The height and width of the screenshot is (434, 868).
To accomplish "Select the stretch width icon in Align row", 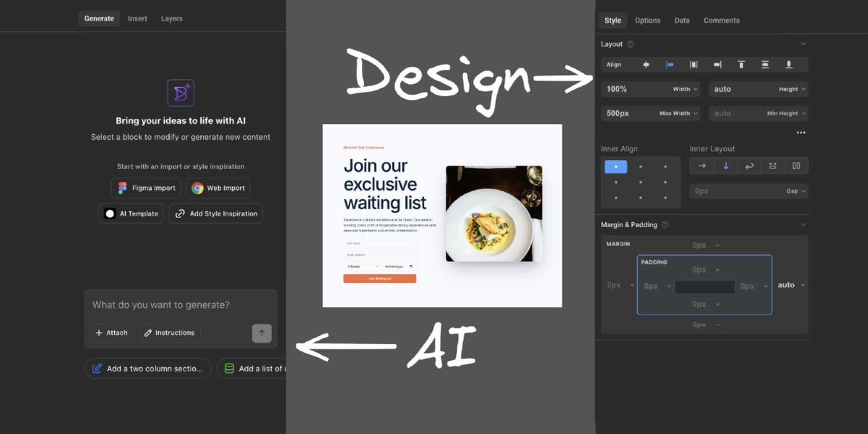I will 693,65.
